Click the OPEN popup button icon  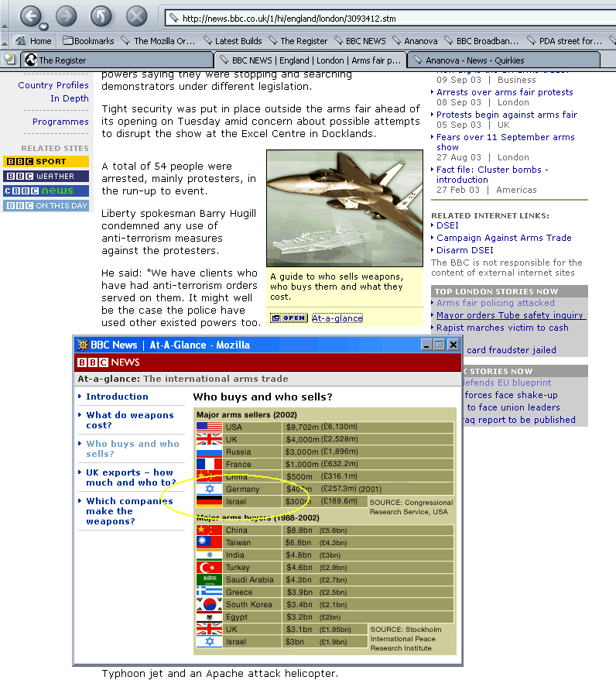[x=289, y=318]
